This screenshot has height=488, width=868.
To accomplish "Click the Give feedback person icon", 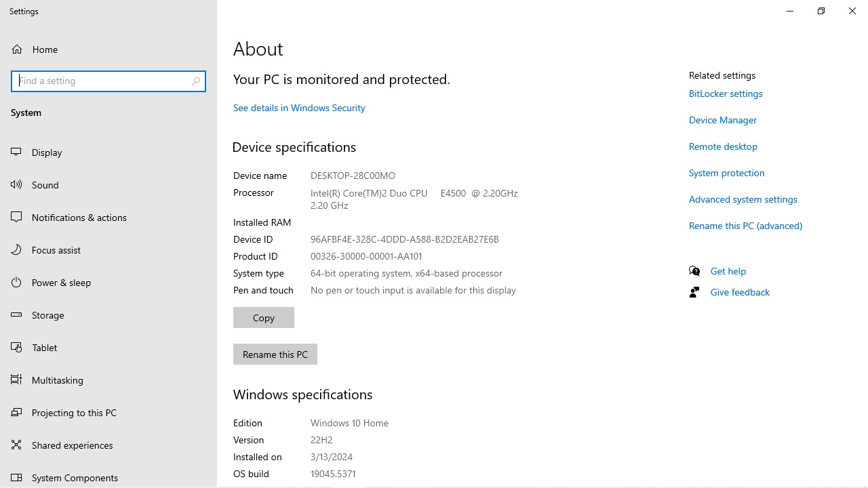I will (694, 292).
